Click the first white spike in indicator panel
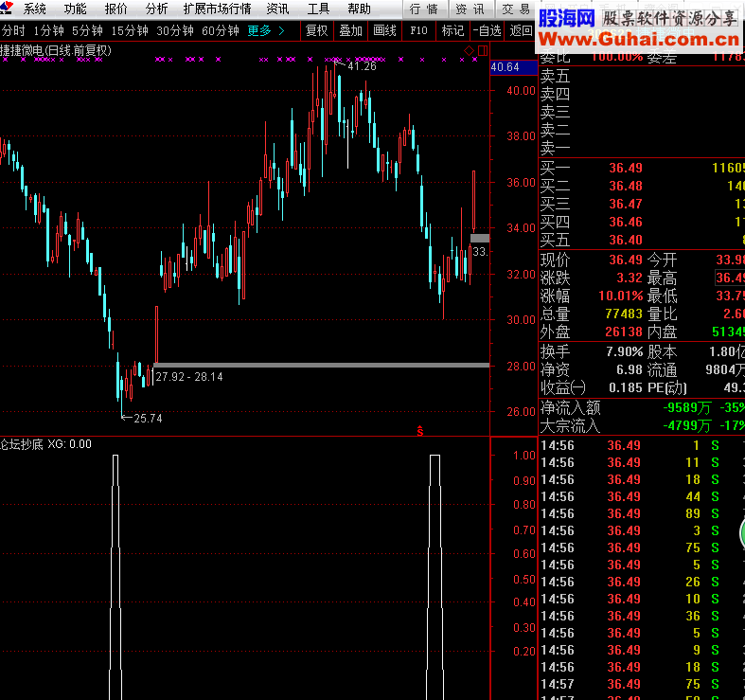This screenshot has height=700, width=745. click(115, 577)
